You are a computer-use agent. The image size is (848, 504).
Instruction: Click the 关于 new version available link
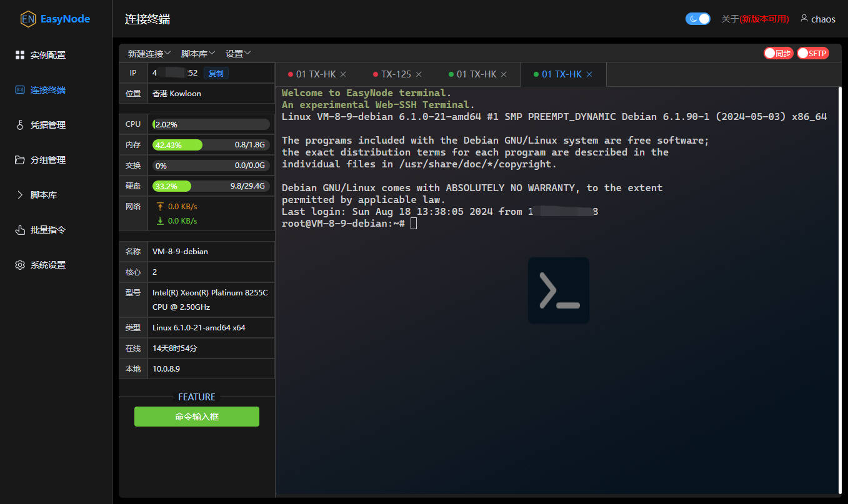click(x=755, y=19)
